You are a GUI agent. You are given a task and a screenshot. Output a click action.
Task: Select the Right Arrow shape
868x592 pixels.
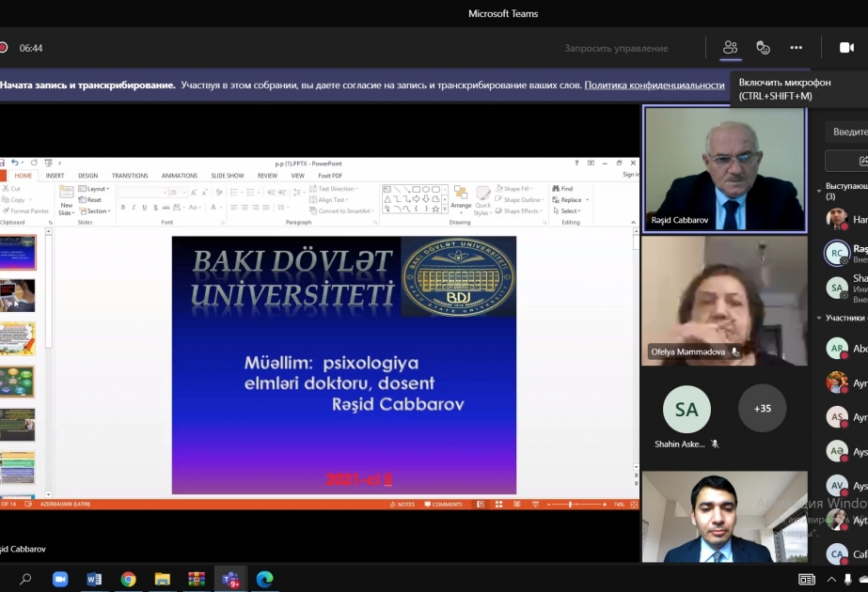[416, 199]
